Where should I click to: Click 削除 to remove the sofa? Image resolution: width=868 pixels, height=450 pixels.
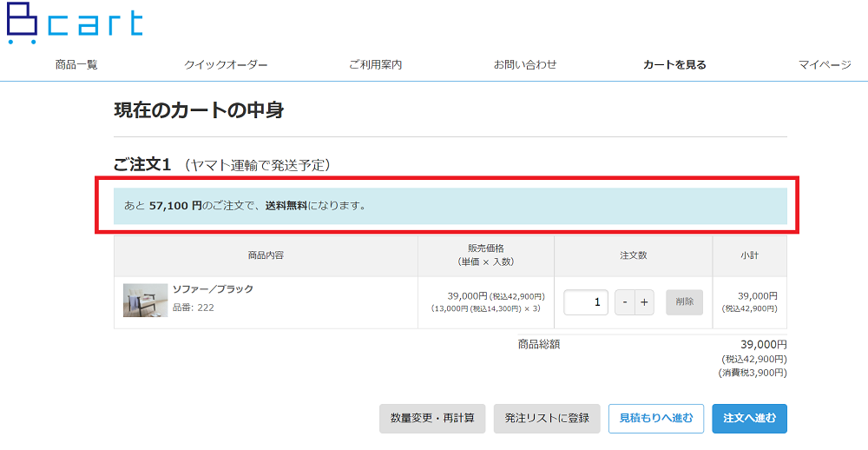[684, 302]
